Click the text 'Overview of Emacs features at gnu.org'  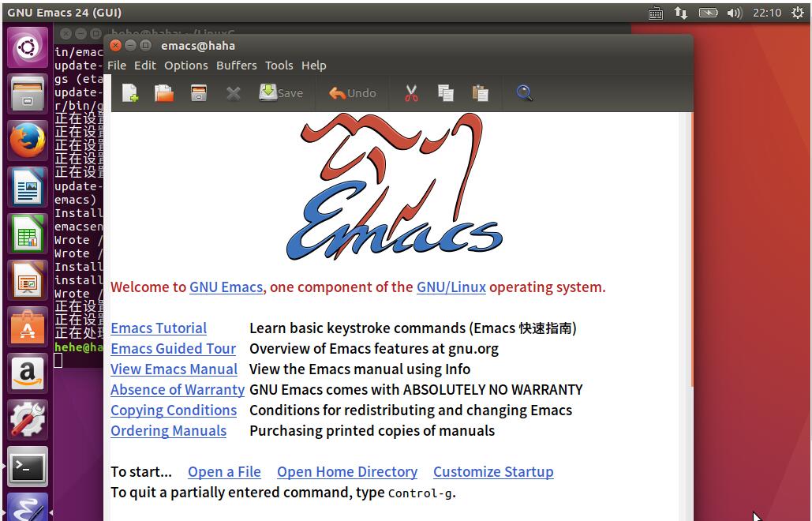[374, 349]
